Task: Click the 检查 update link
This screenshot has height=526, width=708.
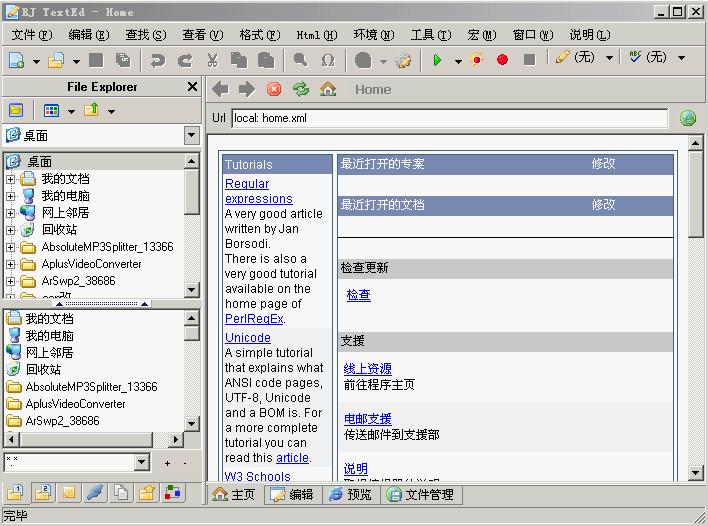Action: click(359, 295)
